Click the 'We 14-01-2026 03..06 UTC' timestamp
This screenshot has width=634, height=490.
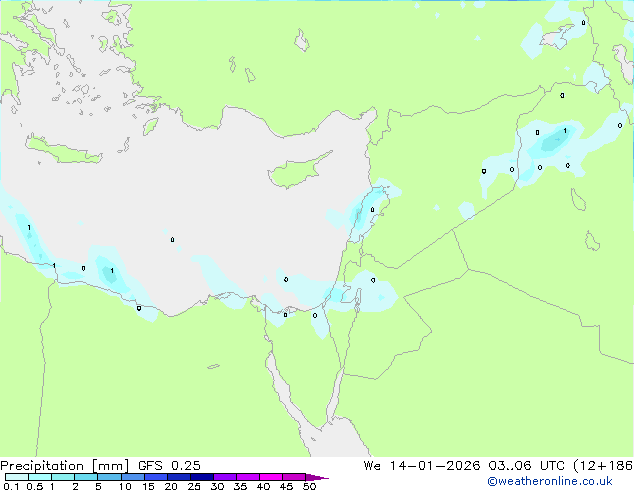click(464, 466)
